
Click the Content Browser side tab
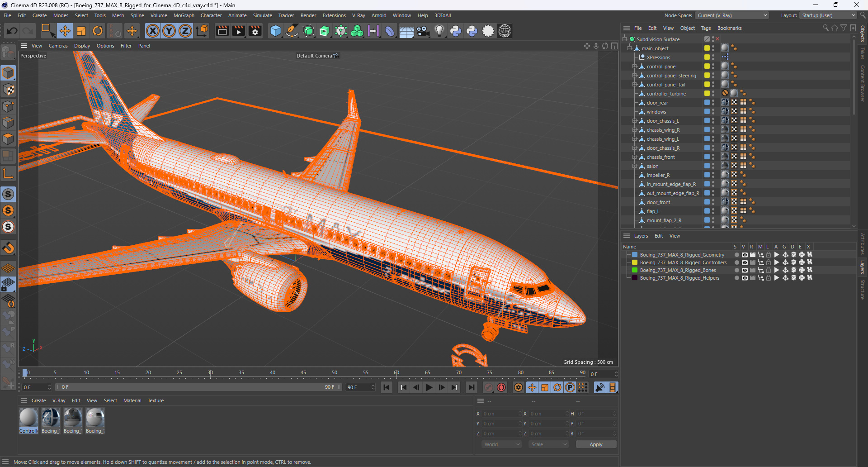coord(863,83)
